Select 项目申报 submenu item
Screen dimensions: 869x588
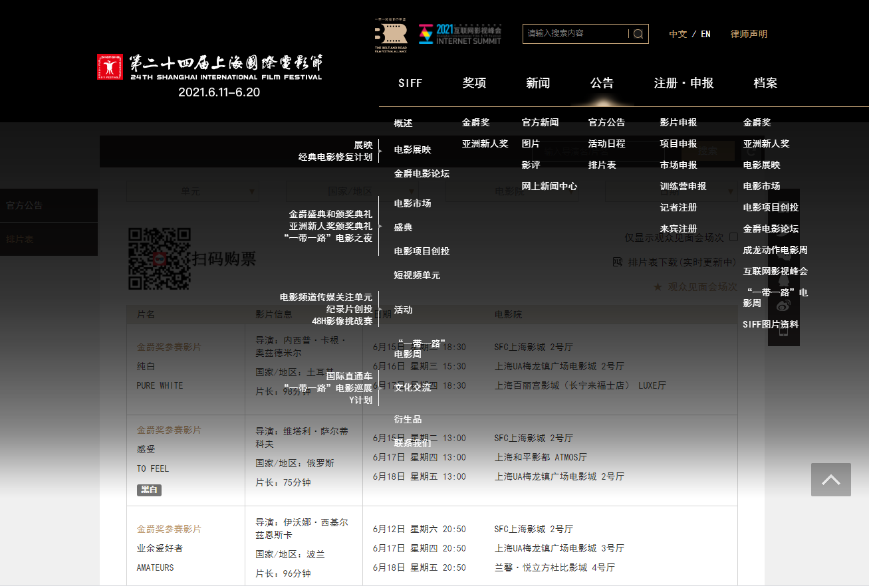click(x=678, y=144)
